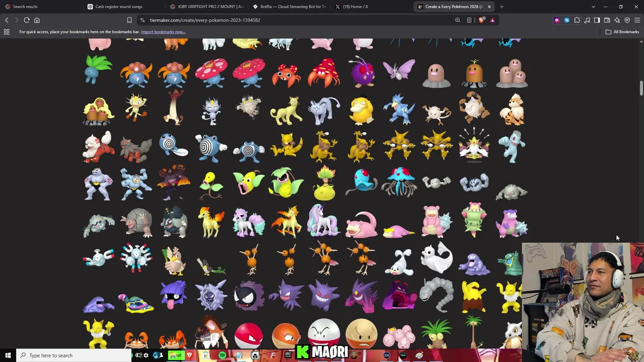Select the blue Golduck image
The image size is (644, 362).
coord(399,109)
